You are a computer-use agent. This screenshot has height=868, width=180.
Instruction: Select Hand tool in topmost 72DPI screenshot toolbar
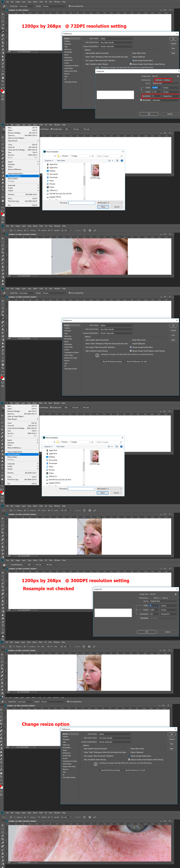(x=3, y=78)
